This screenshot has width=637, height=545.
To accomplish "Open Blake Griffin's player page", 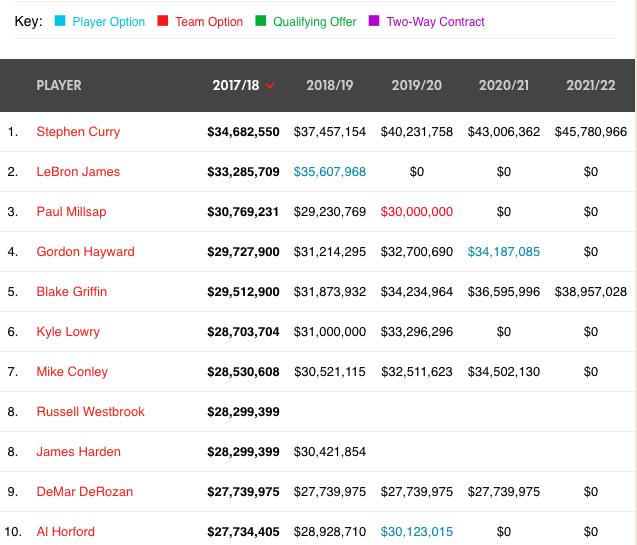I will [71, 291].
